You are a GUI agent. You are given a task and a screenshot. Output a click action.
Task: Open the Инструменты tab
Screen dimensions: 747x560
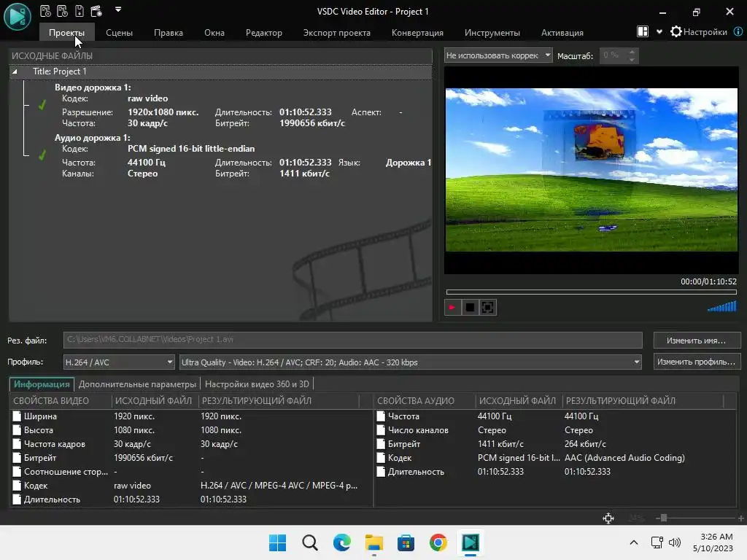[x=492, y=32]
